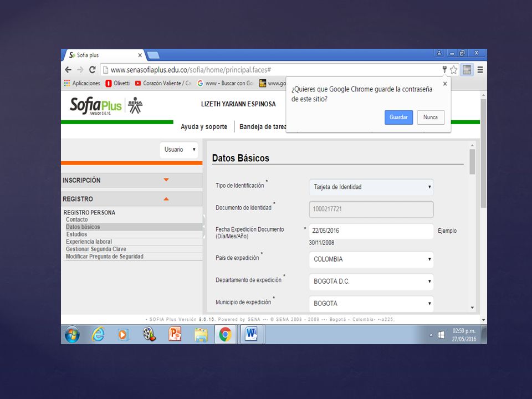
Task: Open Estudios in the sidebar
Action: click(76, 234)
